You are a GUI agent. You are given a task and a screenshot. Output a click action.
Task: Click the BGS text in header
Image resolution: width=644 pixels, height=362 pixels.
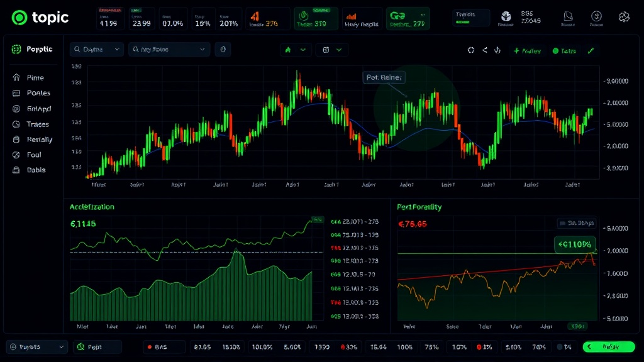click(527, 14)
